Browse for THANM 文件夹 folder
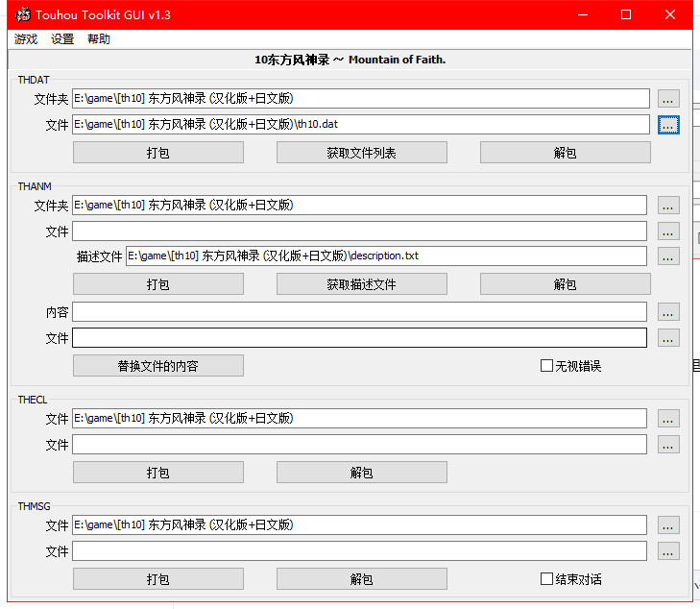Screen dimensions: 700x609 pyautogui.click(x=668, y=206)
